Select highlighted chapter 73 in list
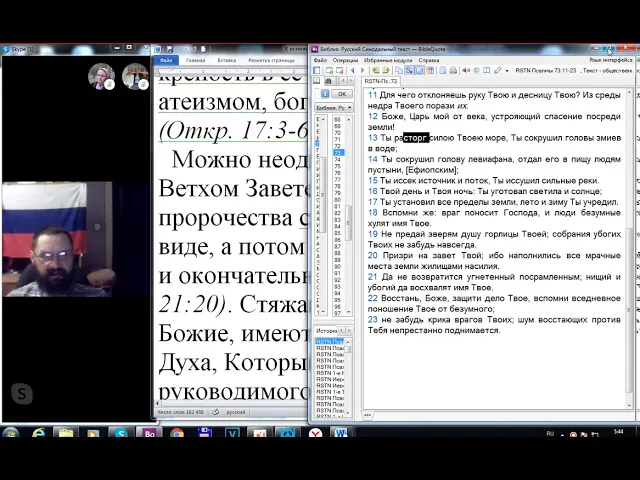640x480 pixels. pyautogui.click(x=338, y=153)
